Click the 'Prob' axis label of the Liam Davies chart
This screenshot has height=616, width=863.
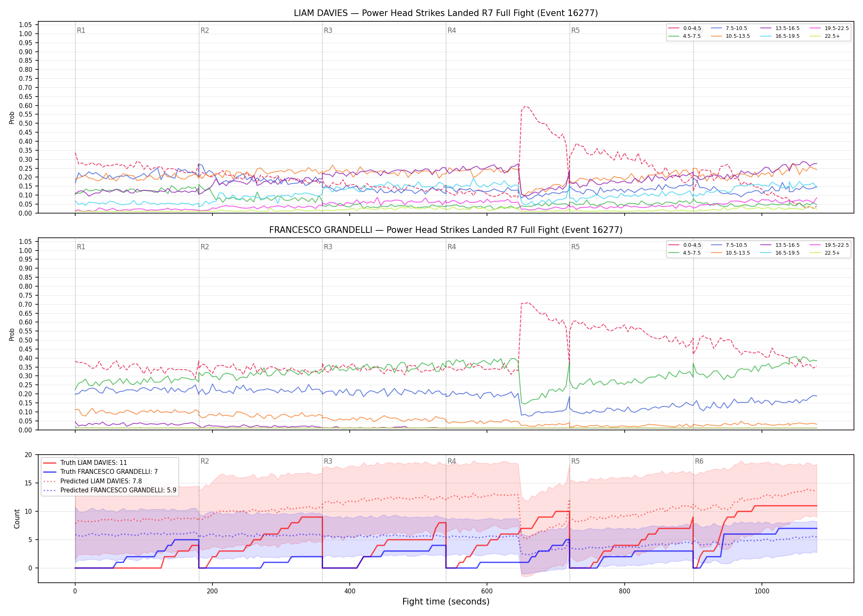click(x=12, y=117)
